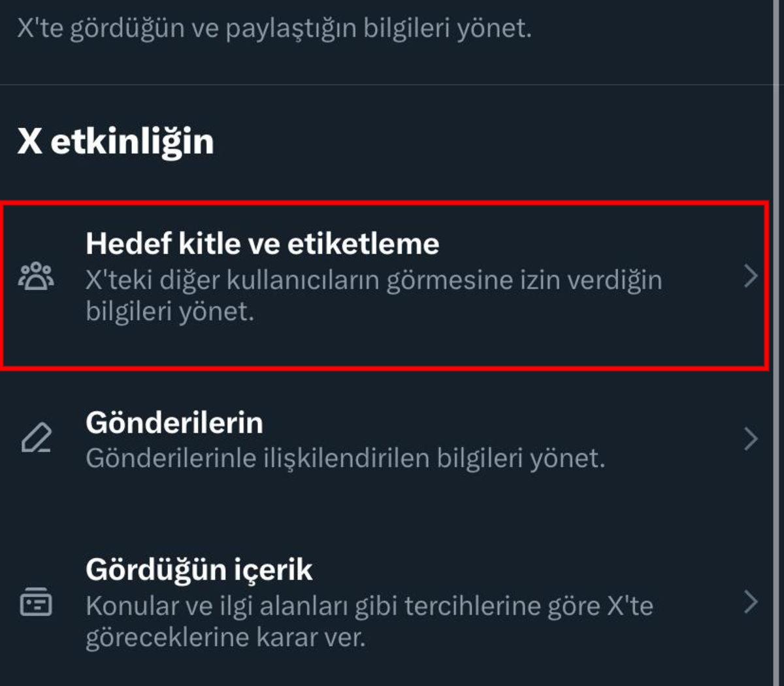This screenshot has height=686, width=784.
Task: Expand the Gördüğün içerik chevron arrow
Action: [751, 602]
